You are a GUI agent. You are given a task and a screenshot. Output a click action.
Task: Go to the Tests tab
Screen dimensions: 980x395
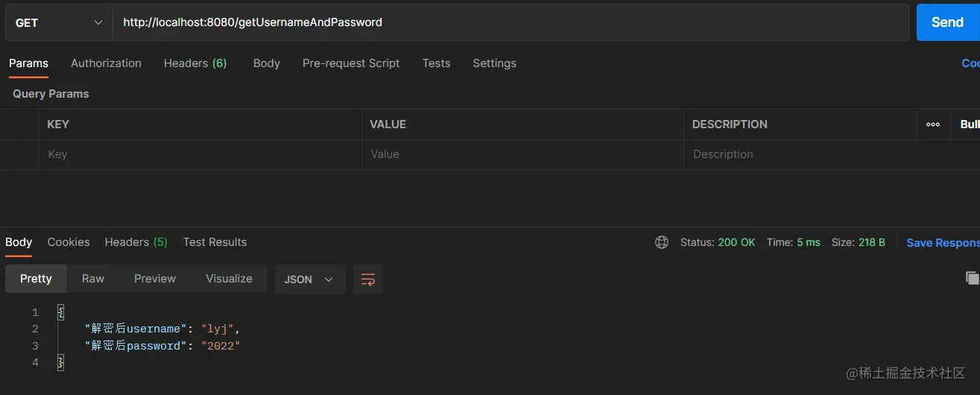point(436,63)
